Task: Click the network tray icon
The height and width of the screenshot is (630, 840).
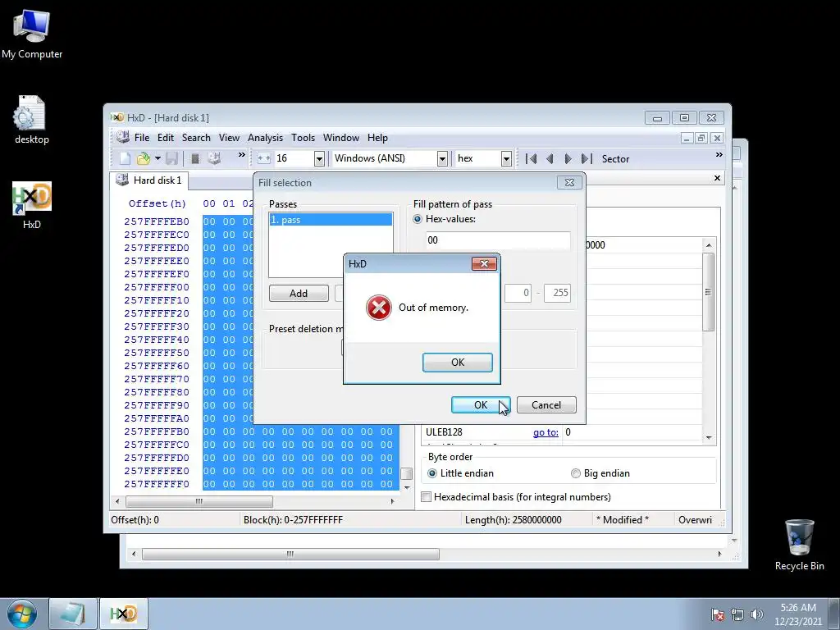Action: (x=737, y=614)
